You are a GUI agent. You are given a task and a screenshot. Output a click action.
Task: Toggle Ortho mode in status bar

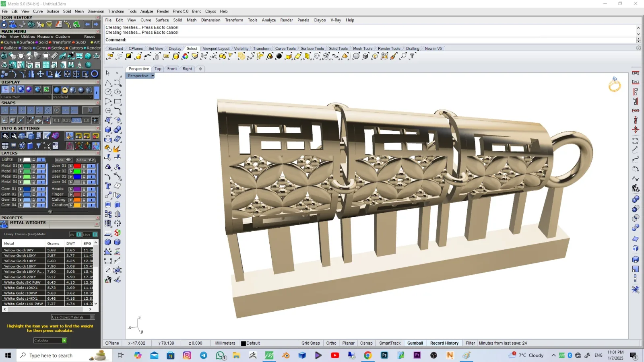331,343
